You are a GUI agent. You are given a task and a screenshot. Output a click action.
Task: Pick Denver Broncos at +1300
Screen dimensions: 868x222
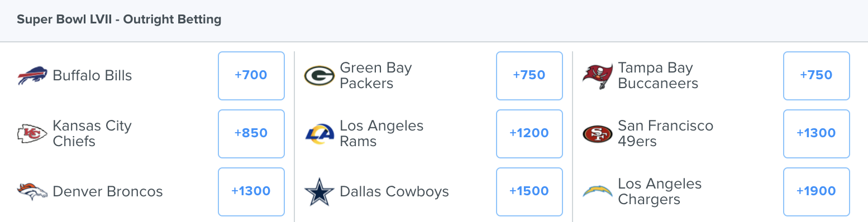coord(251,191)
